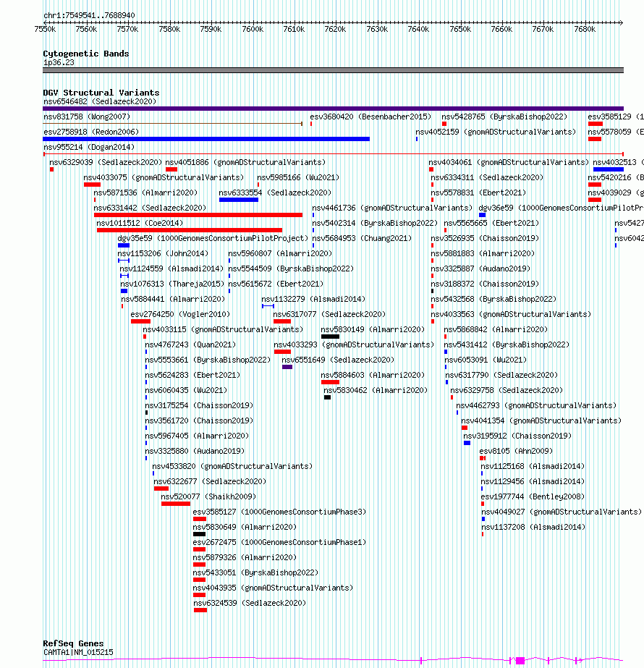Click the 7560k ruler position label
Viewport: 644px width, 668px height.
(86, 30)
